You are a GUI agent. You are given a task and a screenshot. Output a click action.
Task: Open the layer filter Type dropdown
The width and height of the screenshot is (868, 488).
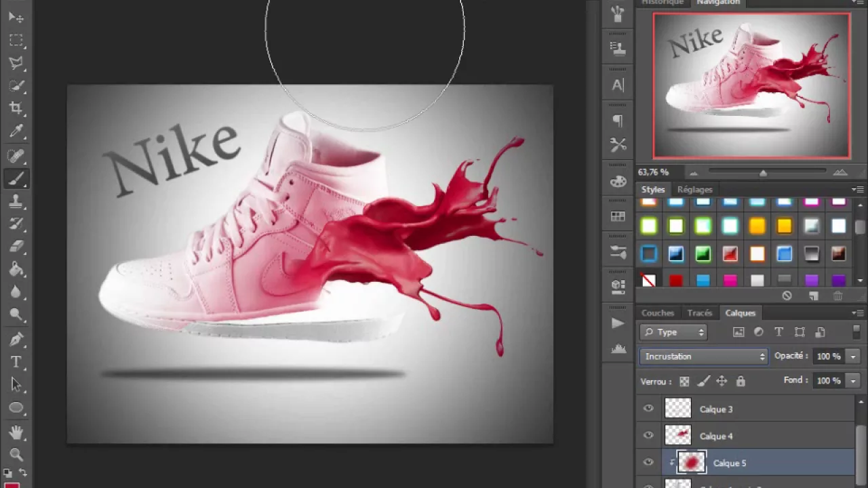click(674, 332)
